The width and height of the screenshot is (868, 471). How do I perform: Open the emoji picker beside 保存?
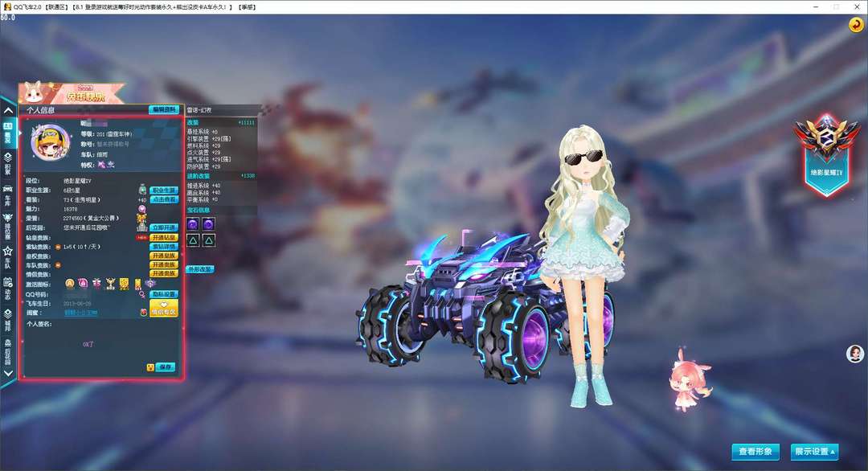[x=150, y=367]
